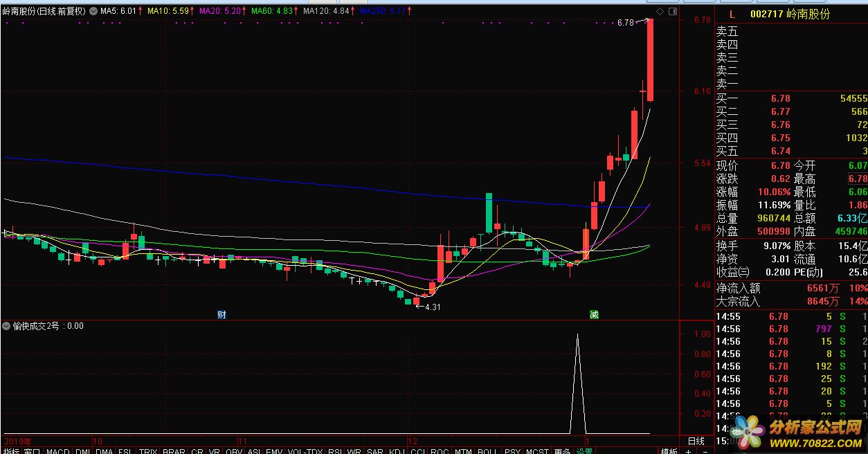This screenshot has width=868, height=454.
Task: Expand the 愉快成交2号 indicator dropdown
Action: click(x=6, y=326)
